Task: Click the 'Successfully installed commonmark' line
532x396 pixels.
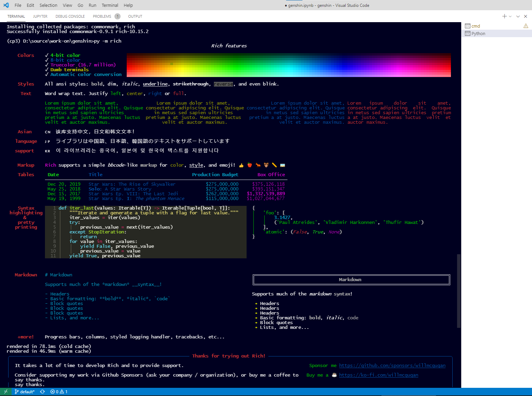Action: 78,31
